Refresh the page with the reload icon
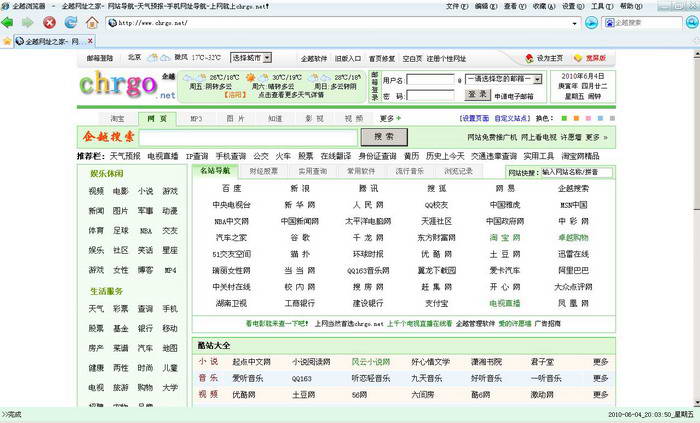This screenshot has width=700, height=423. 70,22
